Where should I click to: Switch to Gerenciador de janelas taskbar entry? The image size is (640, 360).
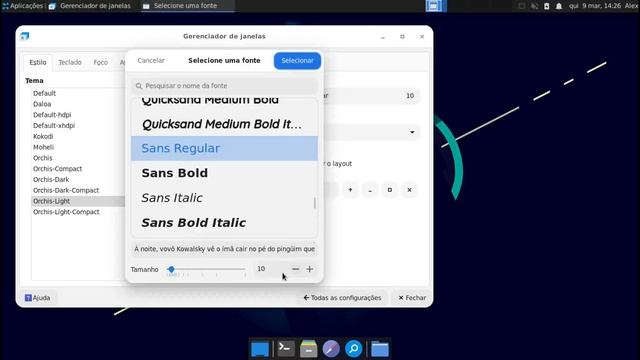pyautogui.click(x=90, y=6)
